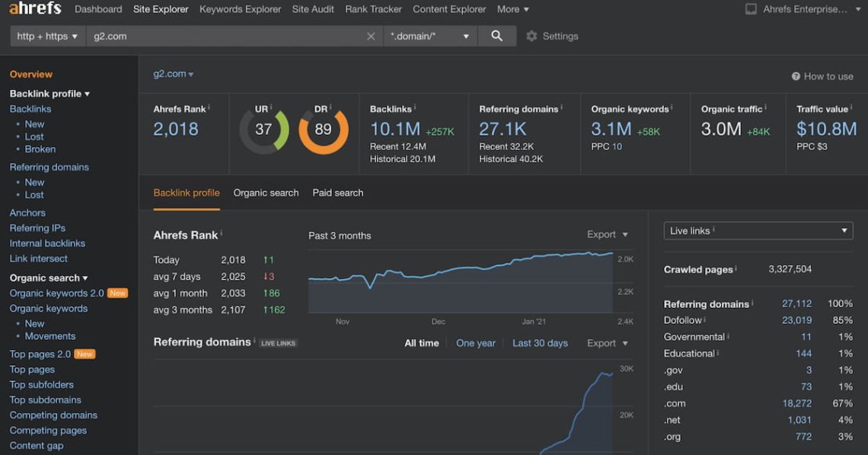This screenshot has height=455, width=868.
Task: Select Last 30 days range
Action: (540, 343)
